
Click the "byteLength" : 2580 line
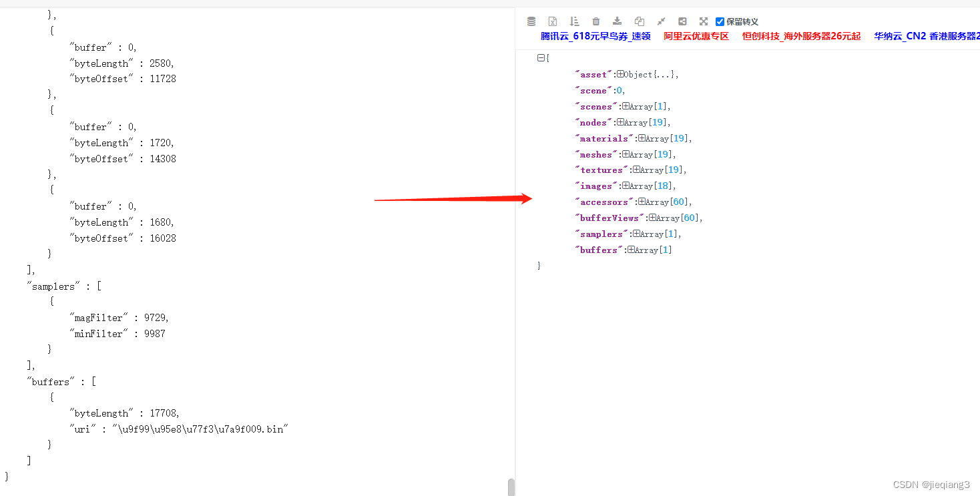[x=122, y=63]
